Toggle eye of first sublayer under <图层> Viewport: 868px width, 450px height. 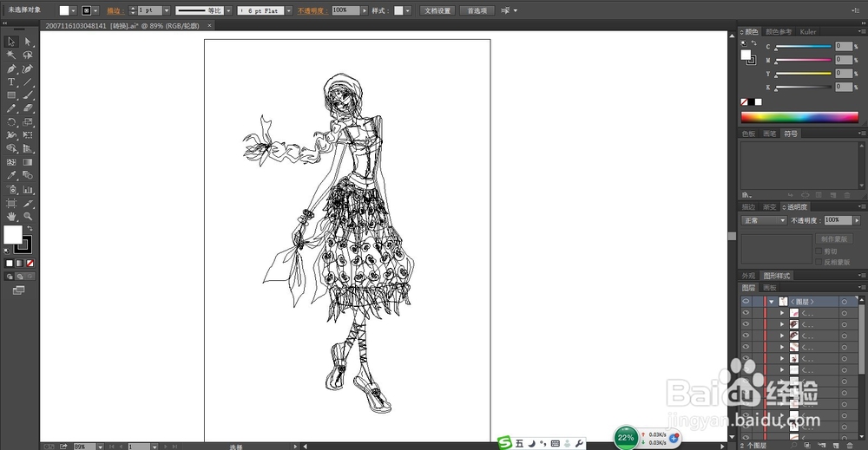point(746,313)
